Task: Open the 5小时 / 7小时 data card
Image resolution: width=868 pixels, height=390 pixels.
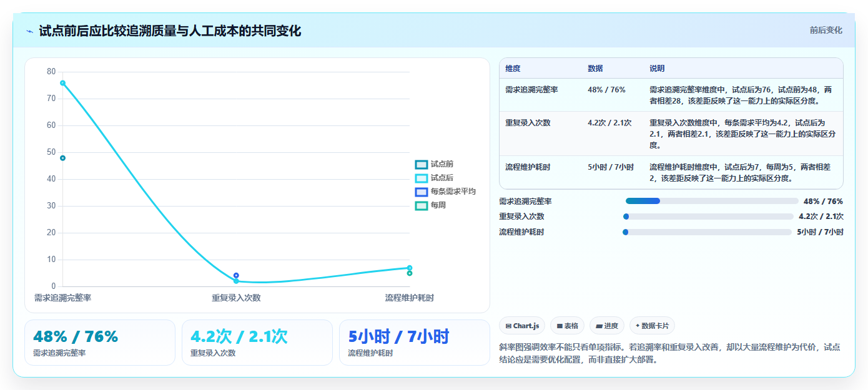Action: tap(415, 343)
